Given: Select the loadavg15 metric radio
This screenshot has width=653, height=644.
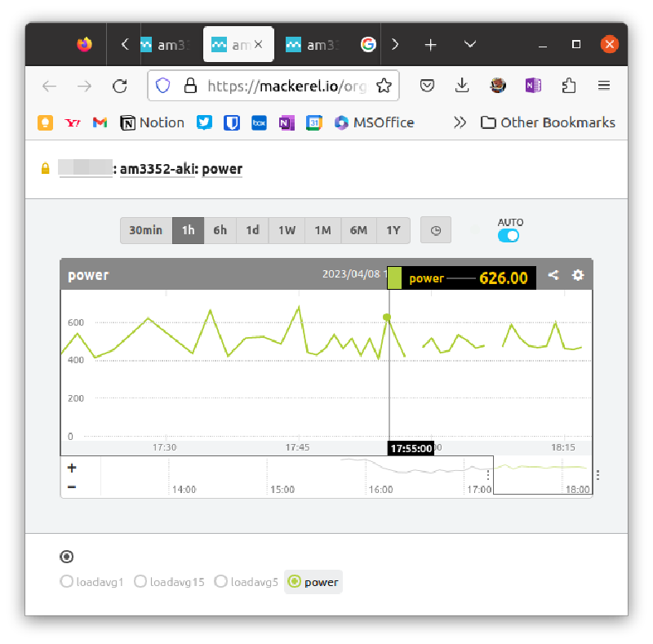Looking at the screenshot, I should click(140, 582).
